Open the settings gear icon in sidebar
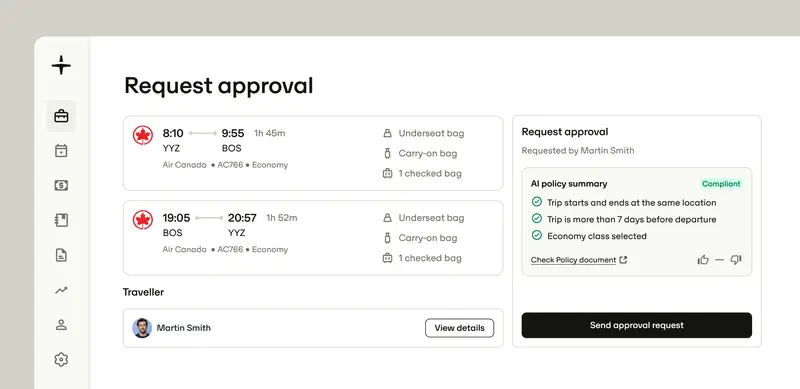The width and height of the screenshot is (800, 389). coord(61,359)
